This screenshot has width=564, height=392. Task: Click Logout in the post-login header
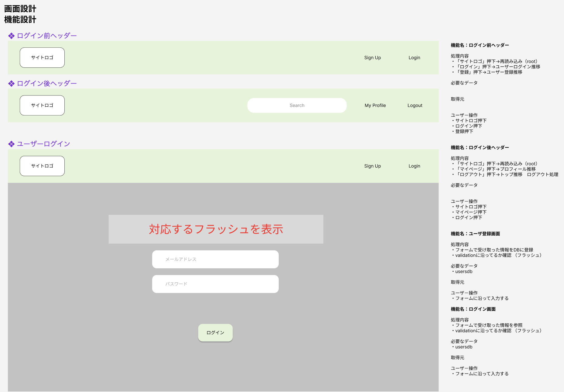pyautogui.click(x=415, y=105)
